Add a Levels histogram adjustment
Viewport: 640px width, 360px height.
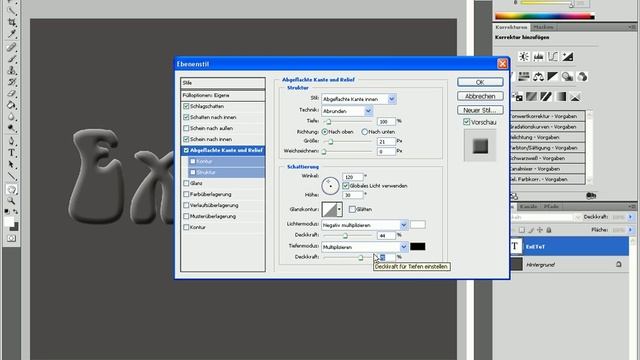point(538,57)
